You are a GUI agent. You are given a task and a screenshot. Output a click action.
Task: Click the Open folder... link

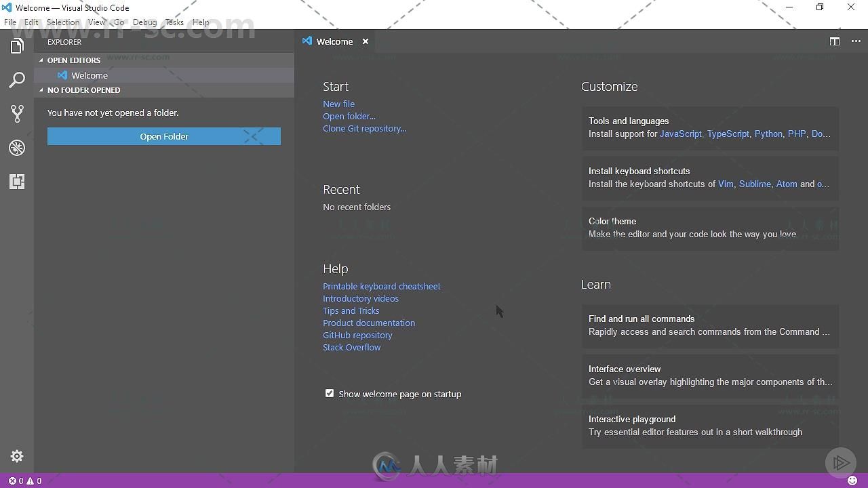[349, 116]
